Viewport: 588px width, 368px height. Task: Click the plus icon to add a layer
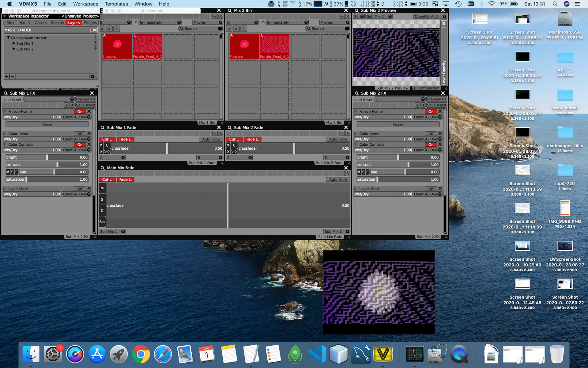pyautogui.click(x=7, y=77)
